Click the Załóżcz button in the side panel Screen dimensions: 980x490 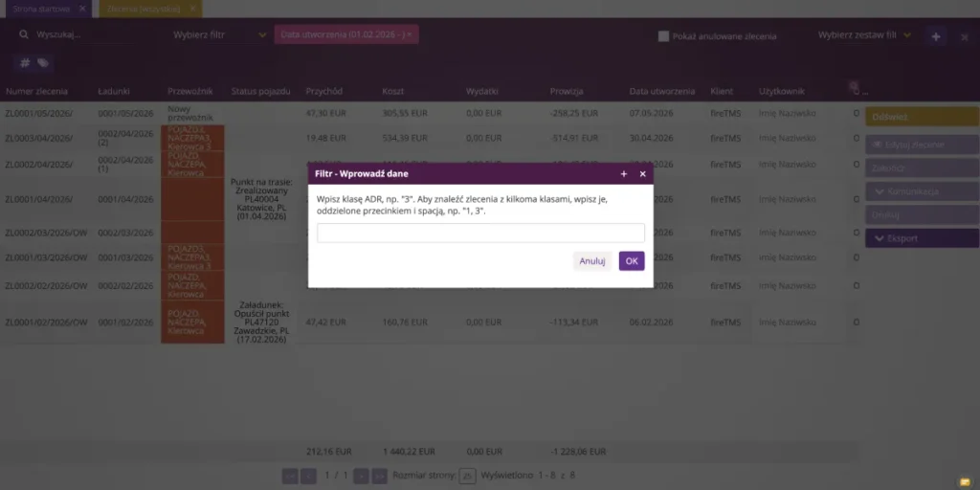coord(922,167)
